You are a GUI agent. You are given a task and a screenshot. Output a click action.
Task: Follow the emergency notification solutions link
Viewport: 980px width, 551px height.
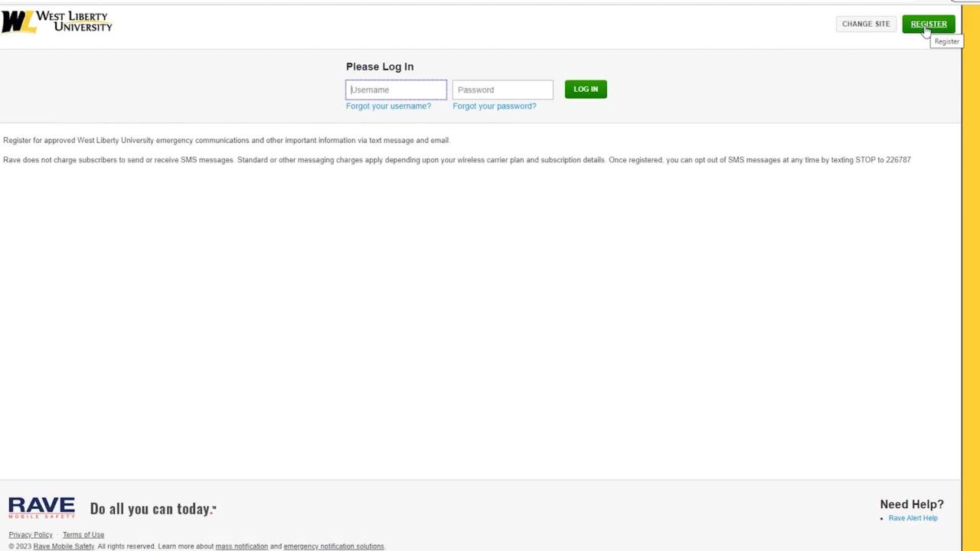tap(333, 546)
